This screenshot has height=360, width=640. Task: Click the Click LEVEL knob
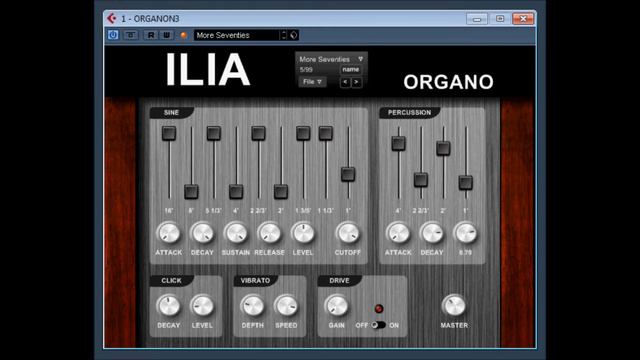(202, 306)
